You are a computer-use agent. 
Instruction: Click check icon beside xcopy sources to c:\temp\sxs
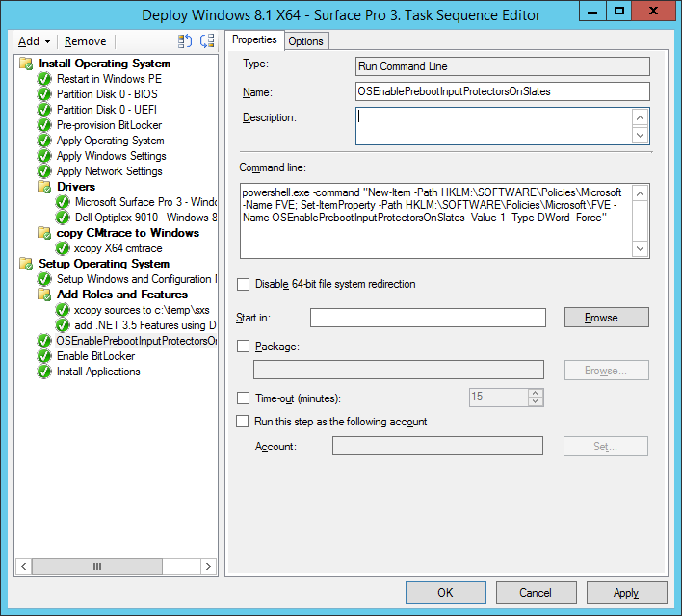point(63,310)
